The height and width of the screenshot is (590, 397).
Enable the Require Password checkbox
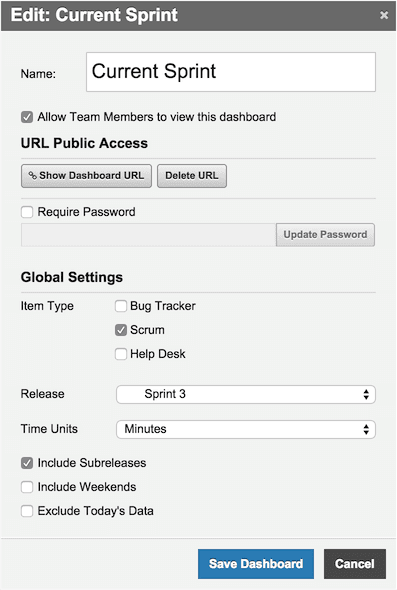click(27, 212)
